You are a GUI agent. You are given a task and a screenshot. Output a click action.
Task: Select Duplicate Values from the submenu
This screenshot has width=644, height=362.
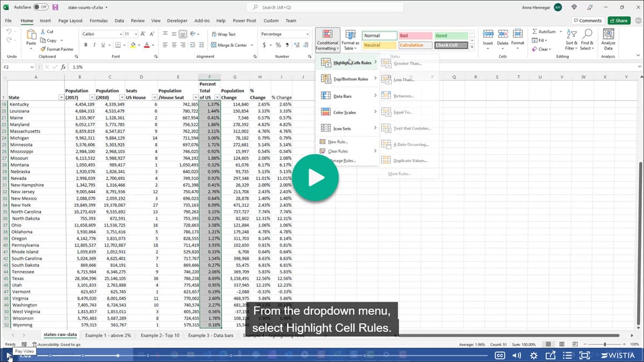[x=410, y=161]
